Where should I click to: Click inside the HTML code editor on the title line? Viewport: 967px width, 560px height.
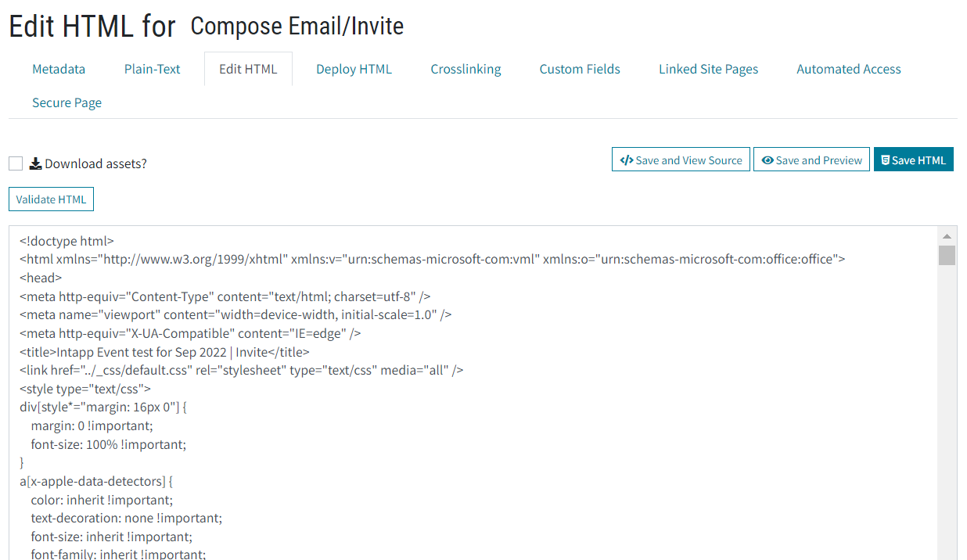coord(164,352)
